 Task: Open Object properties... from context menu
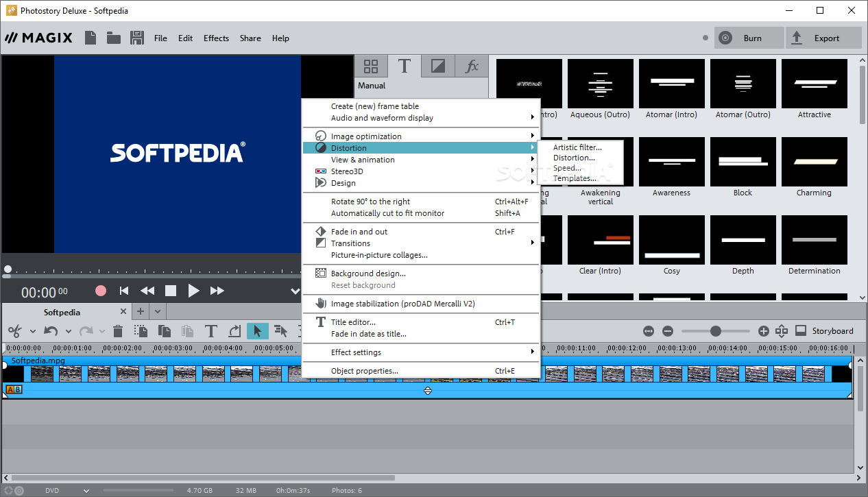[422, 371]
